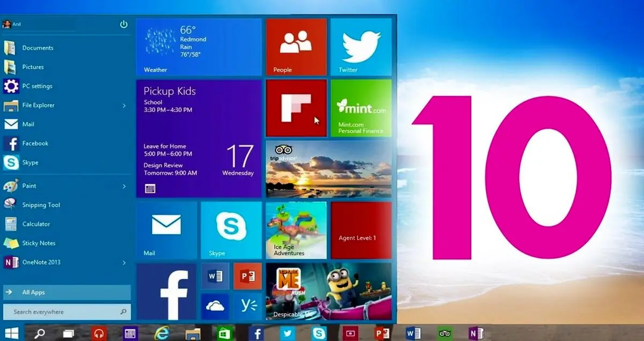Launch PowerPoint from the taskbar
The image size is (644, 341).
[382, 333]
